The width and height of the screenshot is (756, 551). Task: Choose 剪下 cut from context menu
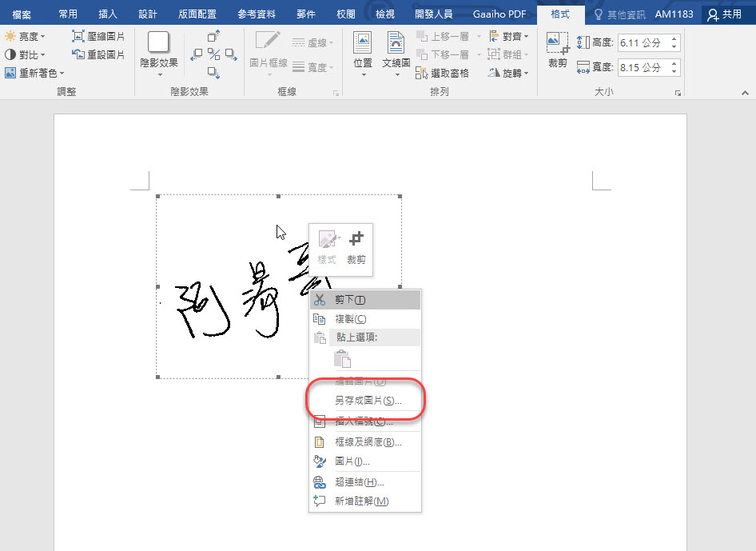coord(365,300)
